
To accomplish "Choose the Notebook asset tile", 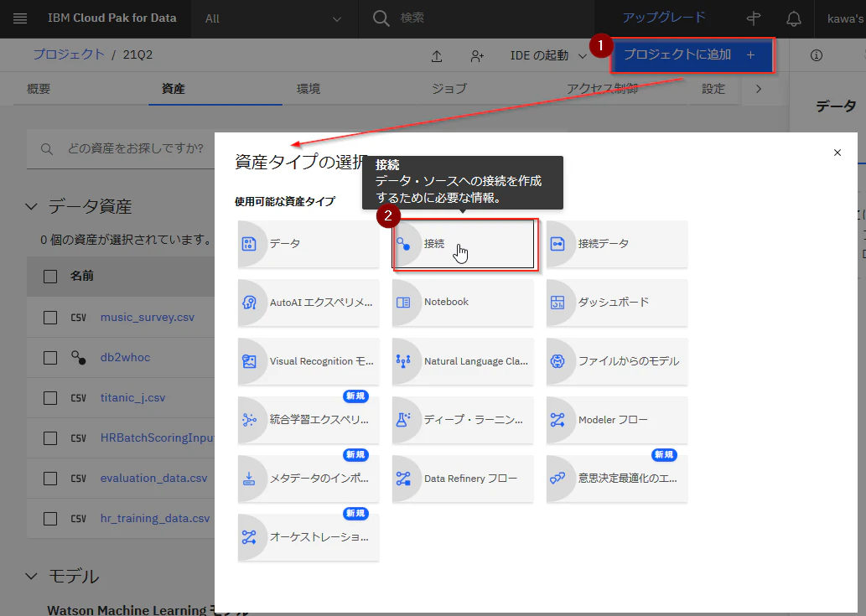I will tap(463, 303).
